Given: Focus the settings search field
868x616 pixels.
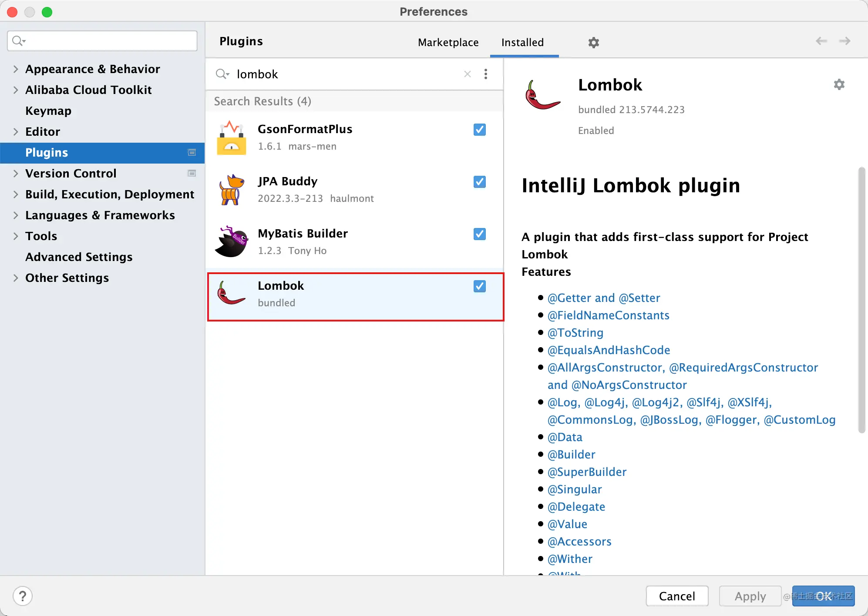Looking at the screenshot, I should pyautogui.click(x=102, y=41).
